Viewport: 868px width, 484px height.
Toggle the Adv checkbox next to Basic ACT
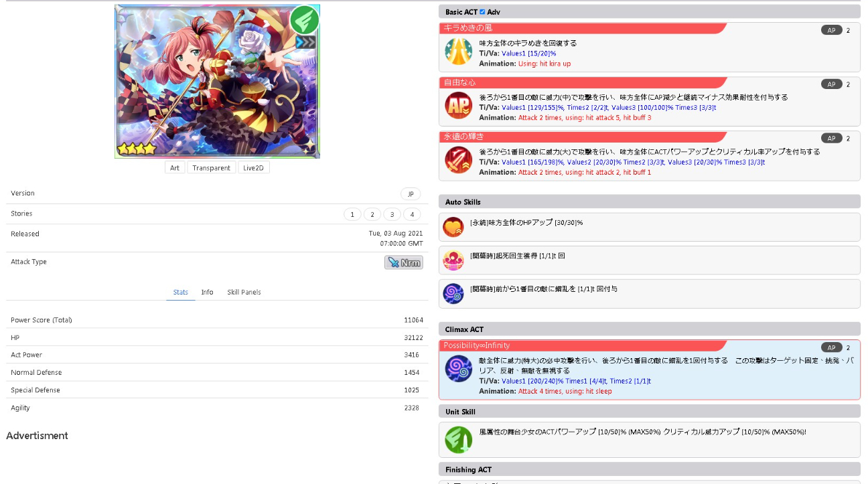pyautogui.click(x=482, y=12)
